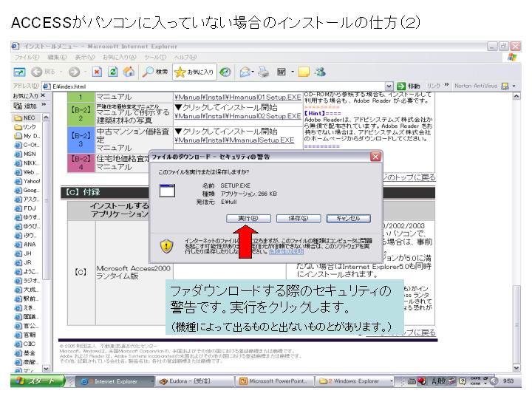Click the Messenger people icon
Screen dimensions: 532x399
(x=320, y=72)
